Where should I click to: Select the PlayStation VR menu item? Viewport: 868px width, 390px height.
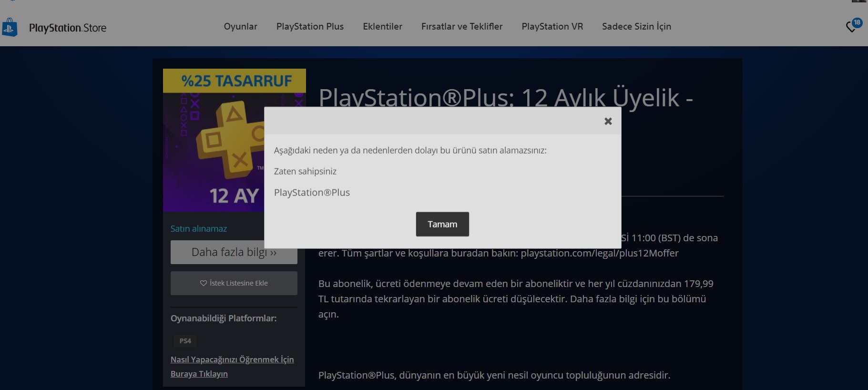[552, 27]
